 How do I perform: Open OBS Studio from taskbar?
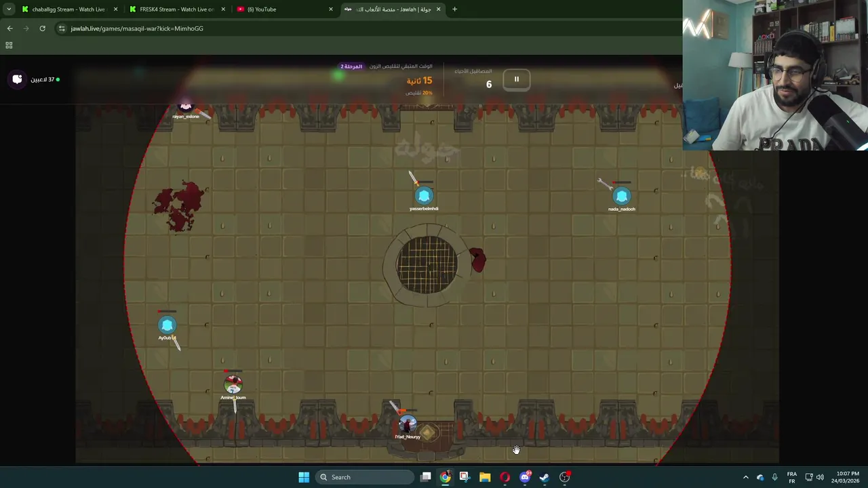click(x=565, y=477)
